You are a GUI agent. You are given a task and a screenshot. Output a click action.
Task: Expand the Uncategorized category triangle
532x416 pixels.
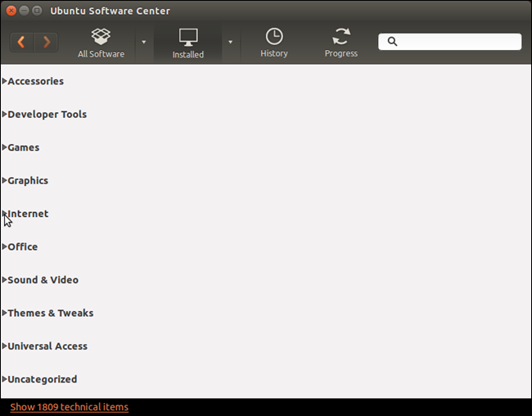coord(4,379)
